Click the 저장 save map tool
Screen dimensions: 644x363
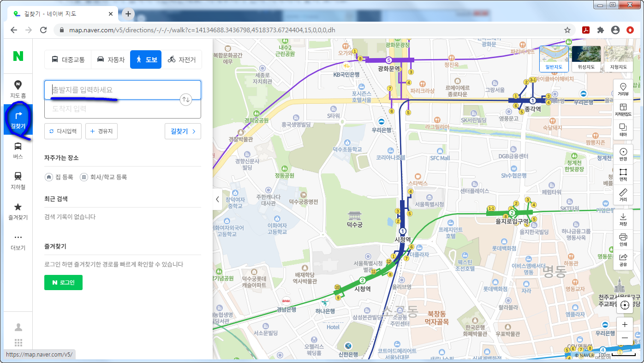tap(623, 219)
